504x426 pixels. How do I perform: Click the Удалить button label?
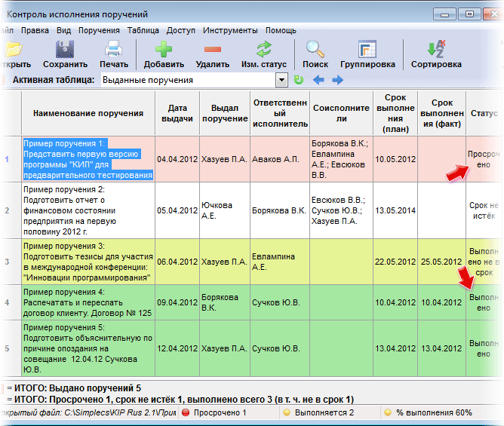(213, 64)
